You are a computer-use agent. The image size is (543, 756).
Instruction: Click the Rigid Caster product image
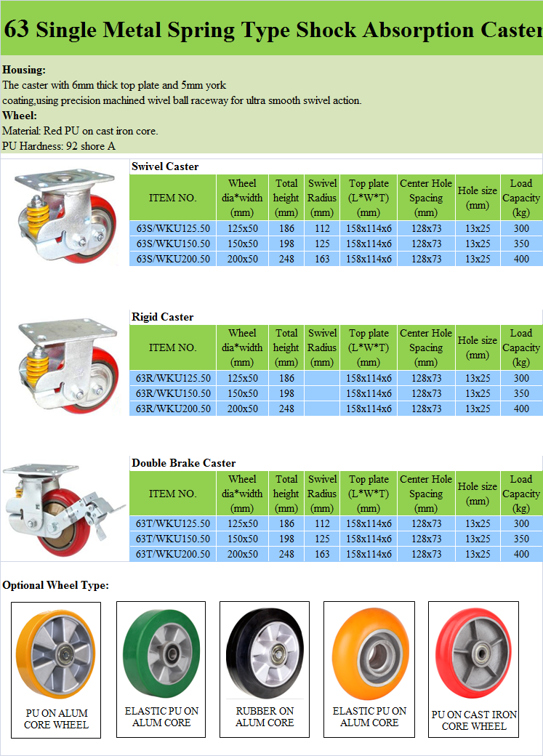click(x=67, y=366)
